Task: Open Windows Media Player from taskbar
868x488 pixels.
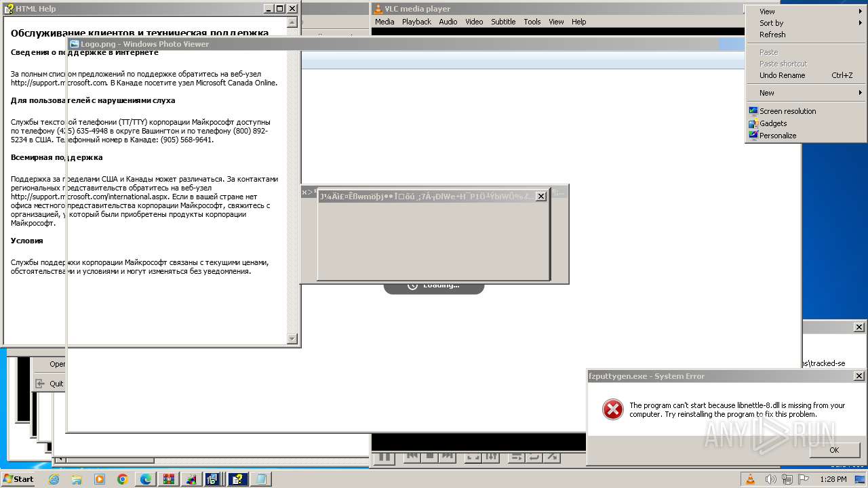Action: pos(100,479)
